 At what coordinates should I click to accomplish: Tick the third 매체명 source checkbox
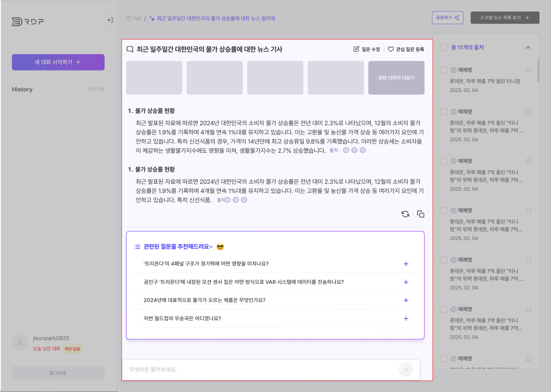443,161
